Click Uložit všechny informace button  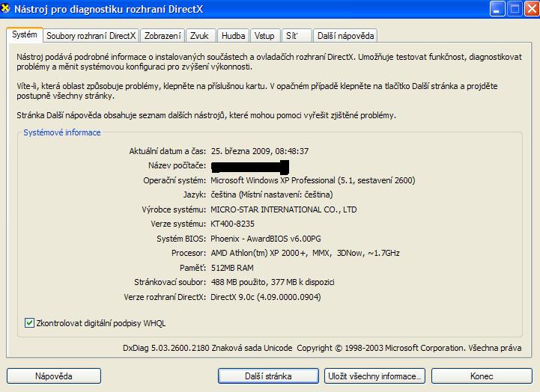click(374, 376)
